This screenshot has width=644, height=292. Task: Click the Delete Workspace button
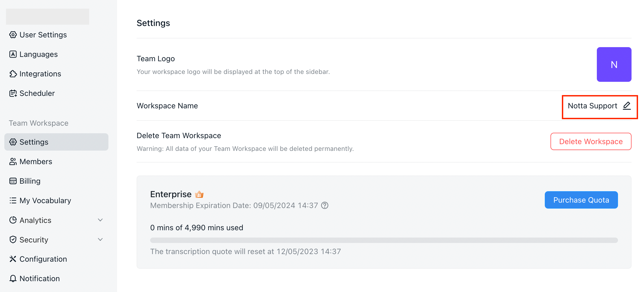coord(591,141)
